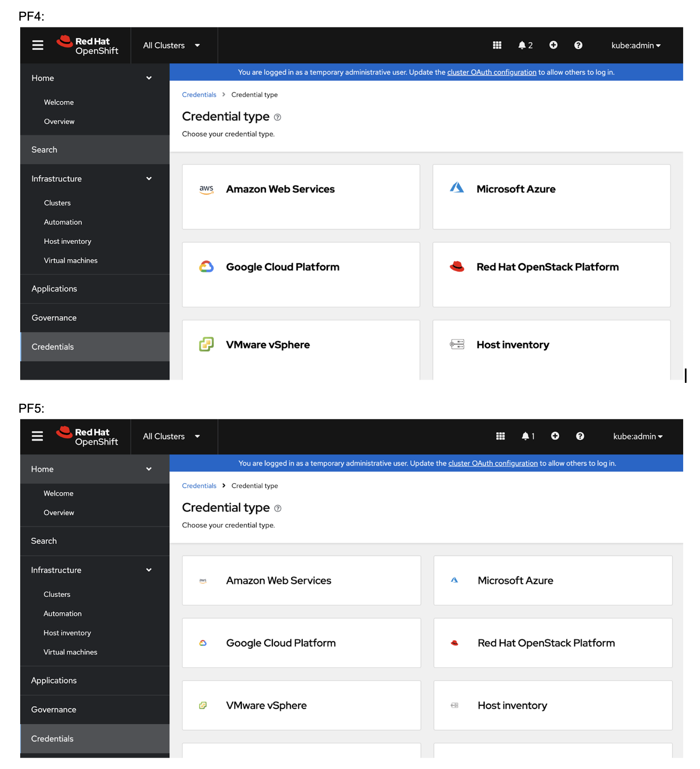Open Governance in the PF5 sidebar
This screenshot has width=700, height=769.
pos(95,710)
